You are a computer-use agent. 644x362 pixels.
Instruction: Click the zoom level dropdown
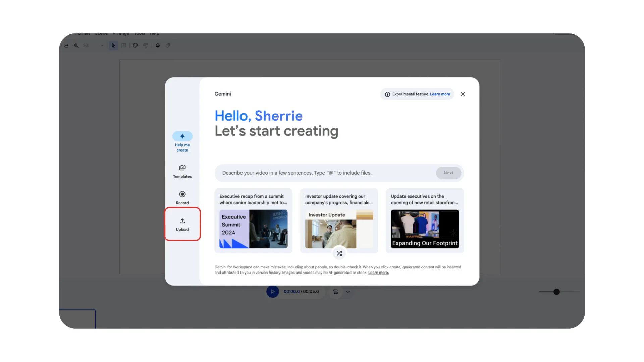(93, 45)
